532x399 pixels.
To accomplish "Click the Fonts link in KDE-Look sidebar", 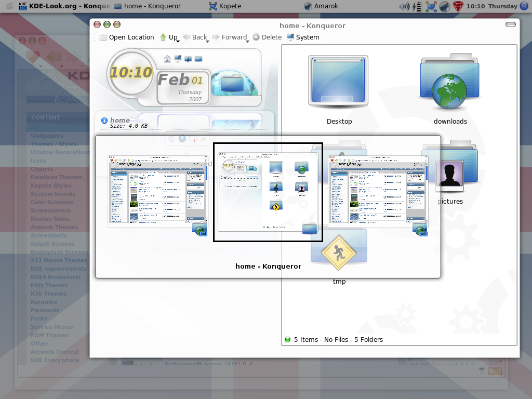I will pos(39,318).
